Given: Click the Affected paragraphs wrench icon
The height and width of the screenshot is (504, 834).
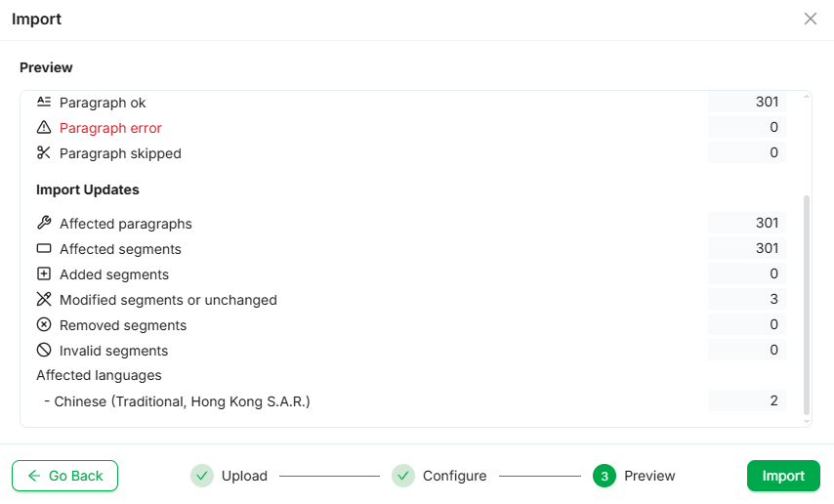Looking at the screenshot, I should 43,224.
